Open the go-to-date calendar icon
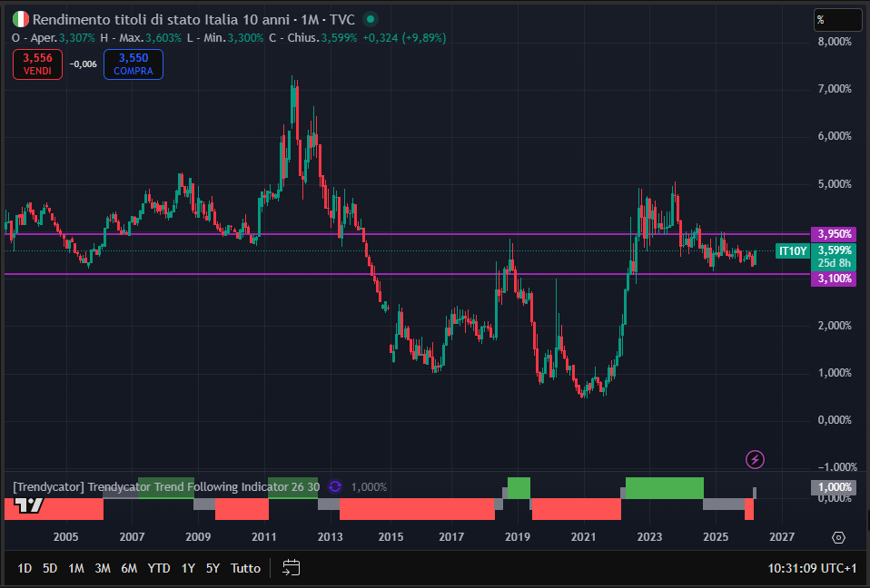870x588 pixels. click(291, 568)
